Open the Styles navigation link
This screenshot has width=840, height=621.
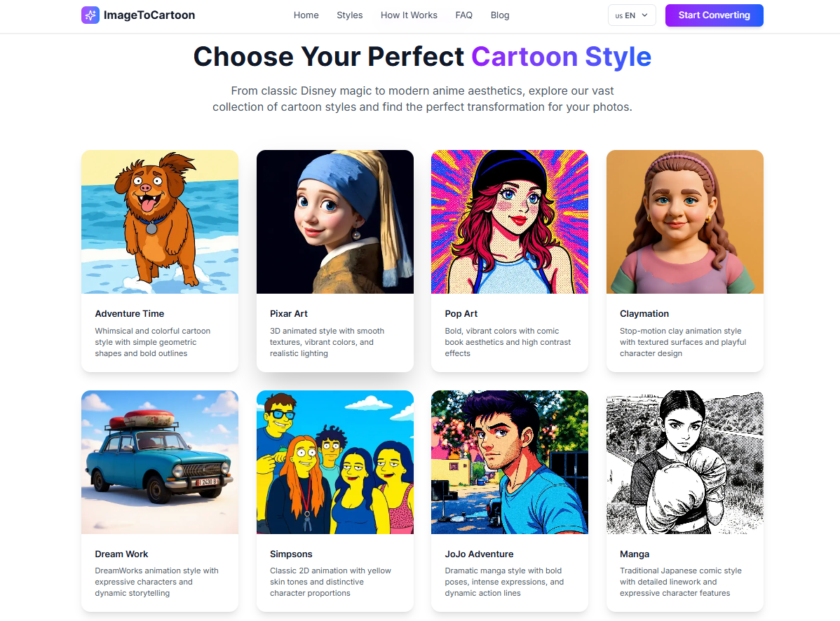pyautogui.click(x=350, y=15)
